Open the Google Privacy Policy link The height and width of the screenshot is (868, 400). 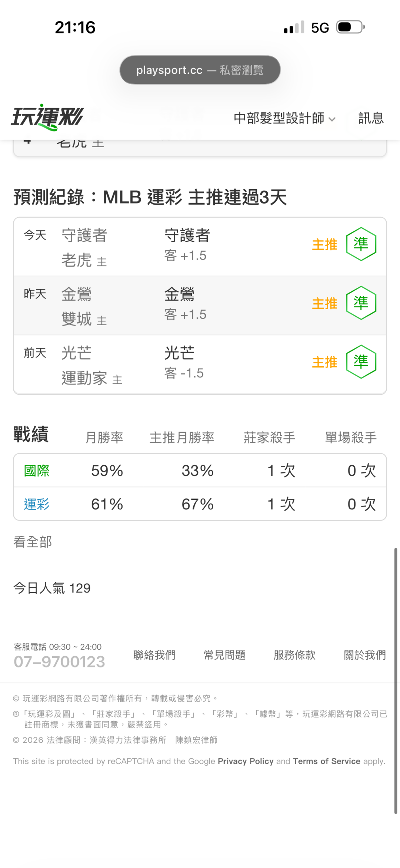(x=246, y=761)
